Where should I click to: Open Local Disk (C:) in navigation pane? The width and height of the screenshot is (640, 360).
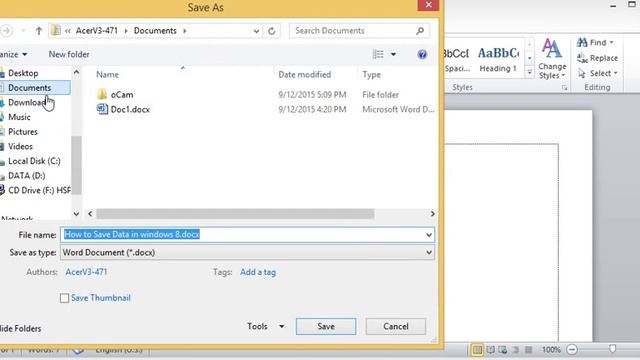tap(34, 161)
